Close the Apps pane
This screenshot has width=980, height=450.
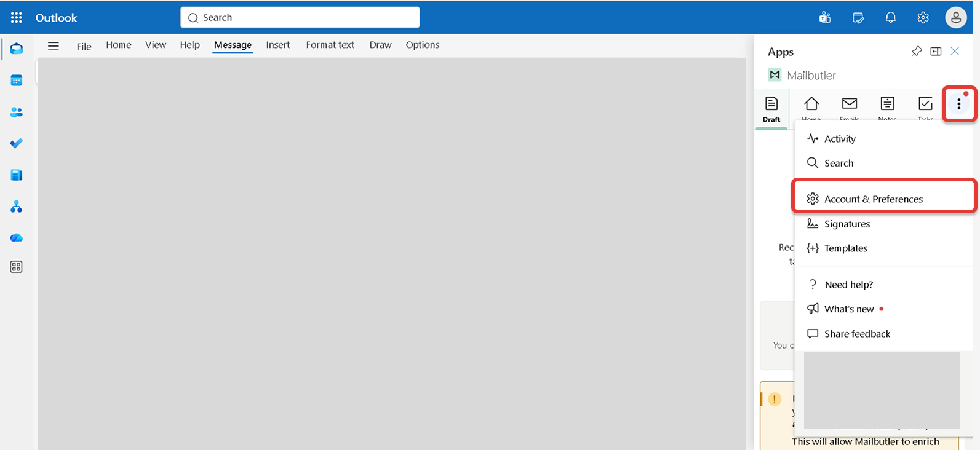[x=955, y=52]
